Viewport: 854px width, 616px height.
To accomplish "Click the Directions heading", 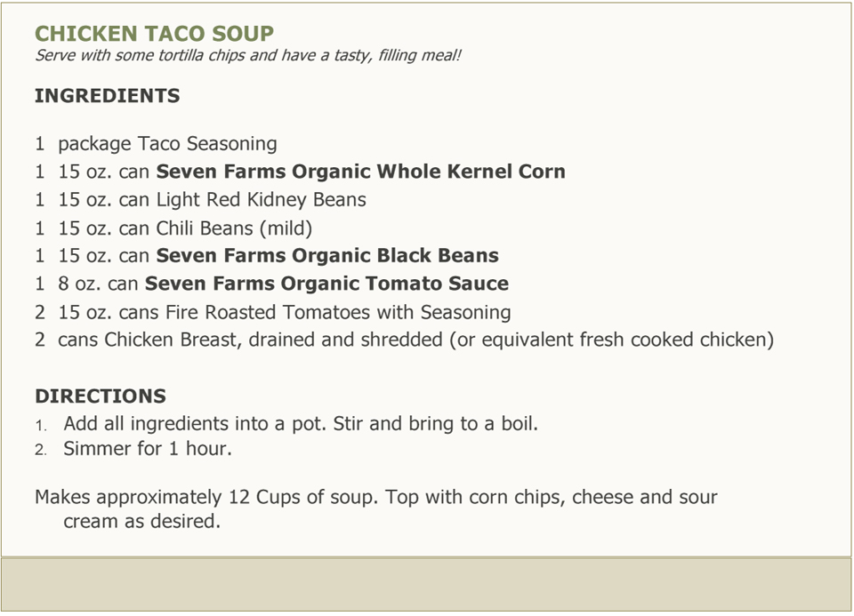I will pyautogui.click(x=101, y=396).
